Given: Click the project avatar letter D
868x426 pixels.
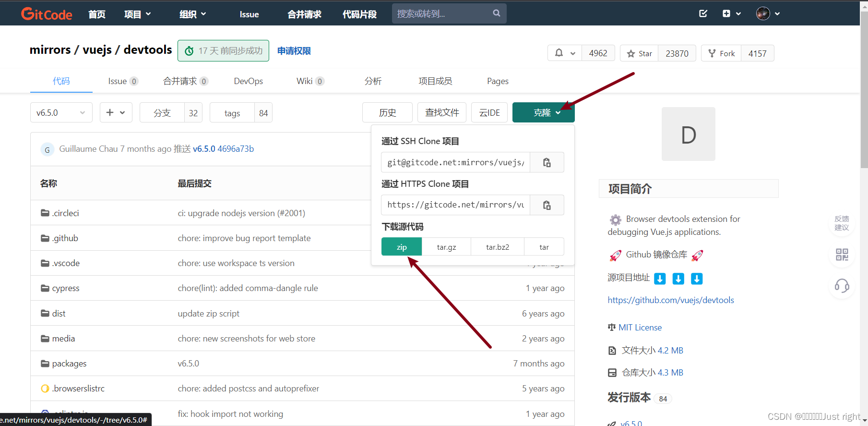Looking at the screenshot, I should [x=689, y=134].
